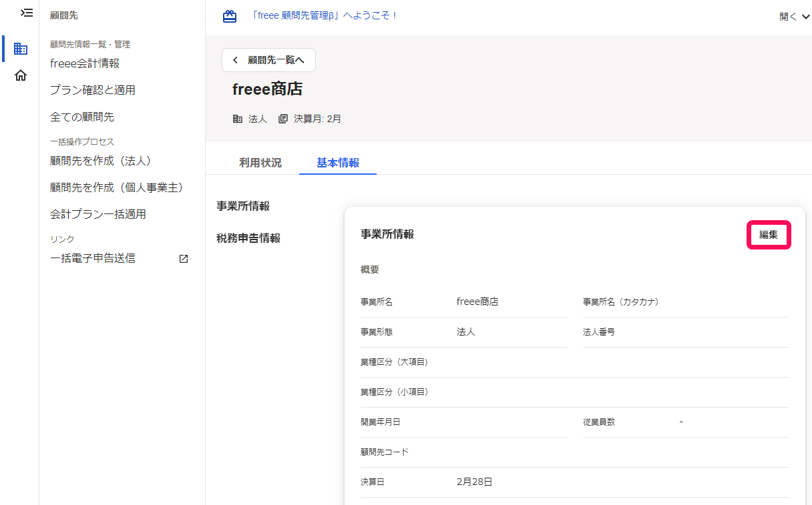Viewport: 812px width, 505px height.
Task: Open プラン確認と適用 in the sidebar
Action: click(x=93, y=90)
